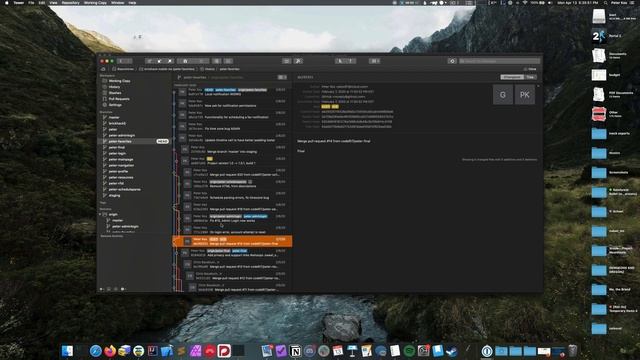Select the 'Local notification WORKS' commit

pyautogui.click(x=232, y=92)
